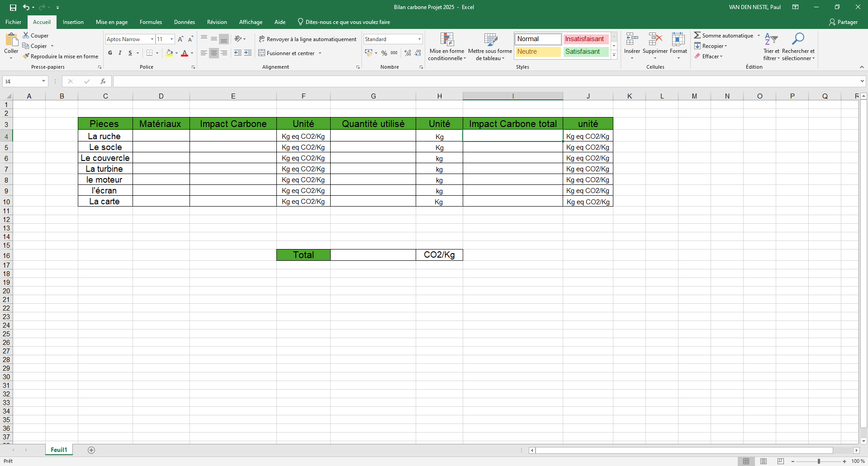Click the Coller (paste) icon

[x=11, y=40]
